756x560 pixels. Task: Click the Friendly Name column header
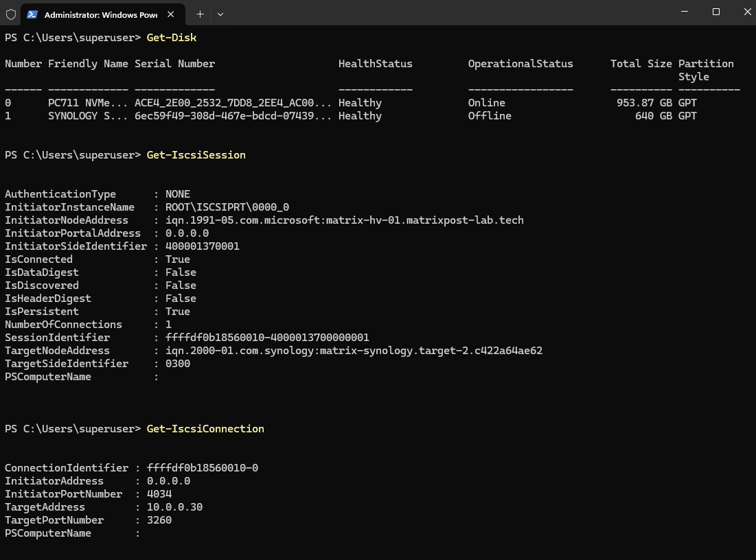(88, 64)
